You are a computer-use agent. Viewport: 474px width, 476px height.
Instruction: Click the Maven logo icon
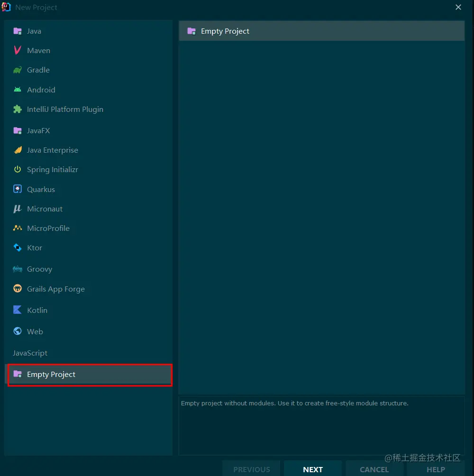pos(18,50)
